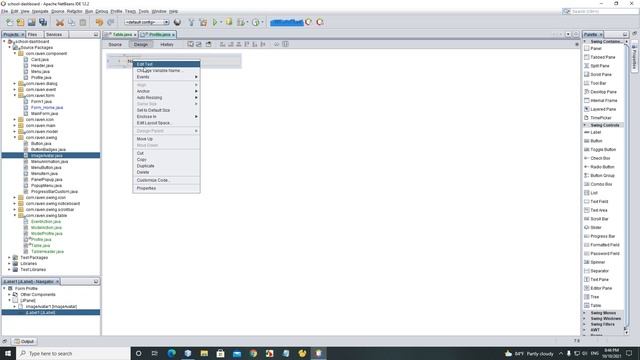640x360 pixels.
Task: Open the Events submenu in context menu
Action: pos(167,77)
